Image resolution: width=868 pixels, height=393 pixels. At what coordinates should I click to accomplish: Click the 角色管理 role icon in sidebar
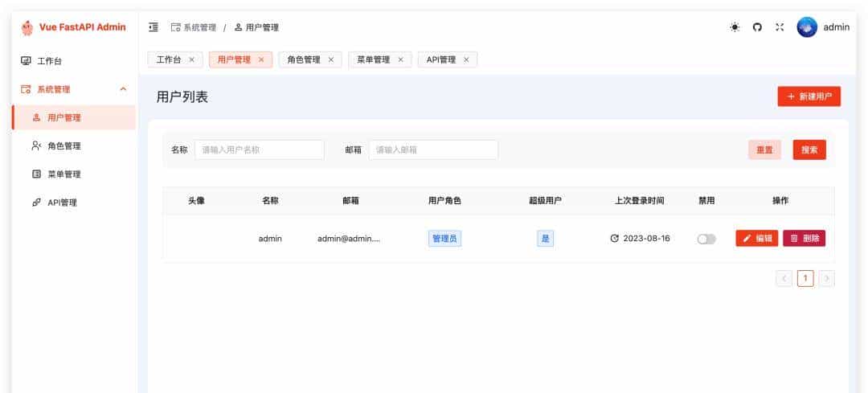pyautogui.click(x=36, y=146)
